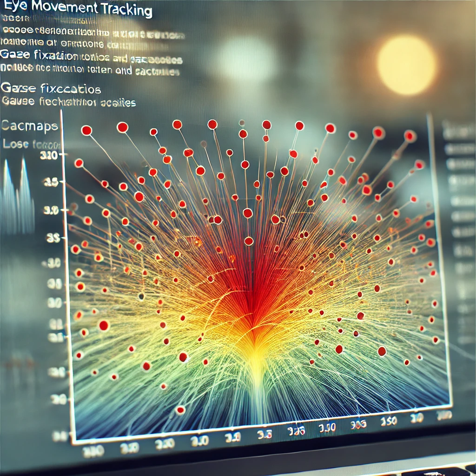476x476 pixels.
Task: Select the red dot on the central vertical line
Action: (x=249, y=241)
